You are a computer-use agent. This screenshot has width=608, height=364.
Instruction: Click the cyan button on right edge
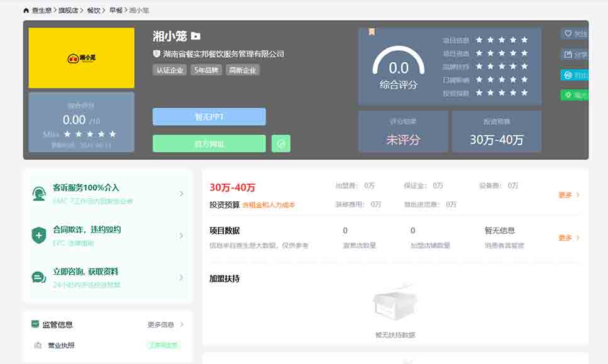click(x=574, y=75)
